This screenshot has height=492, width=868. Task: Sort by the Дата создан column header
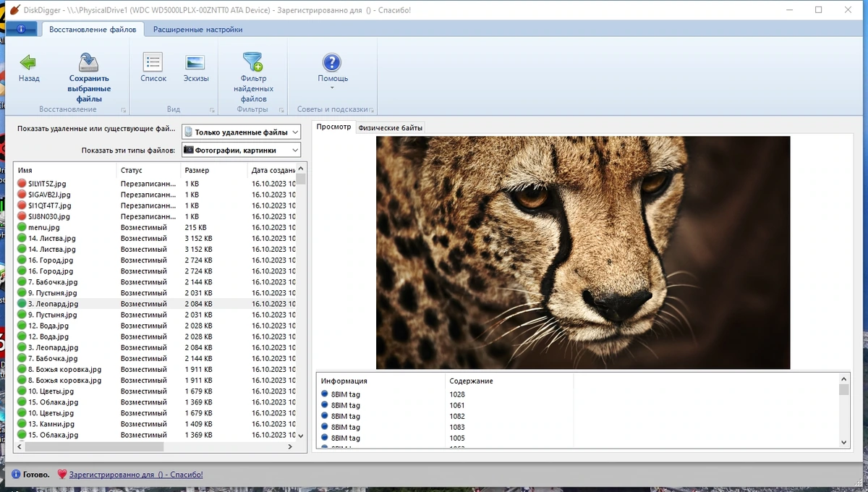coord(271,170)
